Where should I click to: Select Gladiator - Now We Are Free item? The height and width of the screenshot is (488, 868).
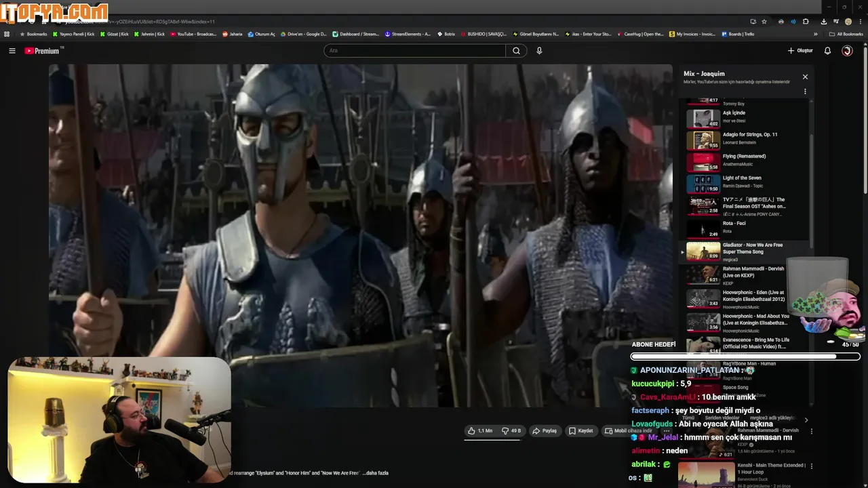click(x=746, y=251)
